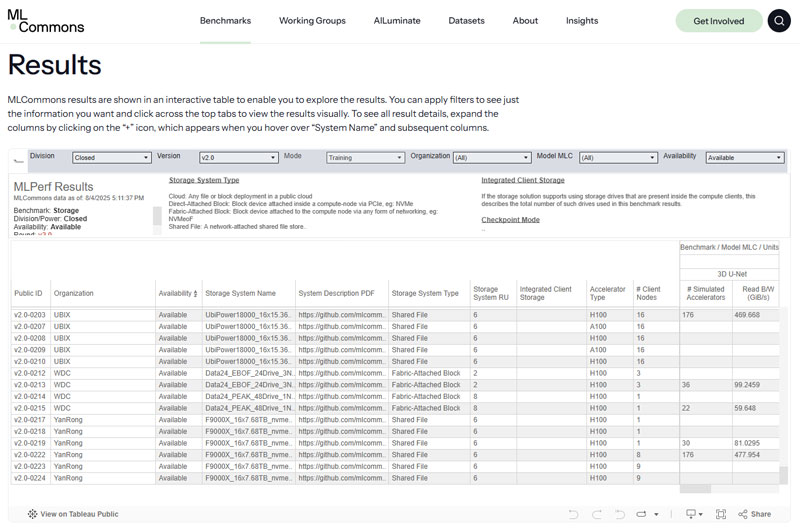Click the Share button in Tableau toolbar
Viewport: 800px width, 528px height.
pyautogui.click(x=755, y=514)
